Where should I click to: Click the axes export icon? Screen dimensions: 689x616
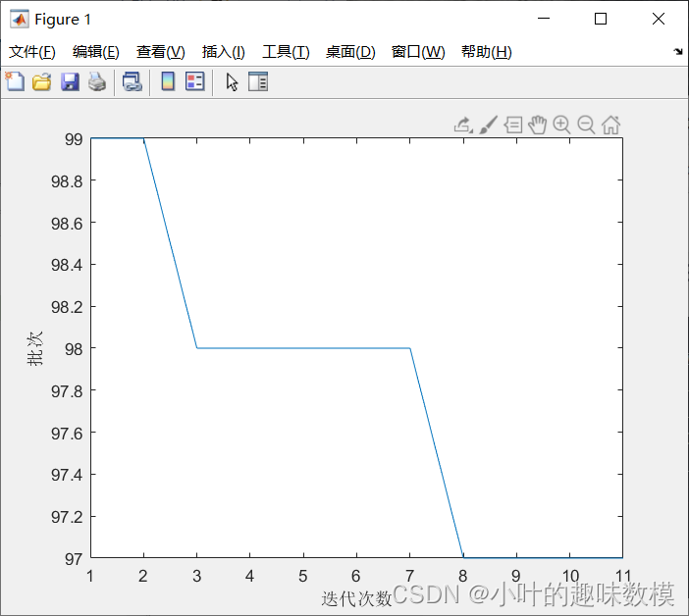pyautogui.click(x=463, y=126)
